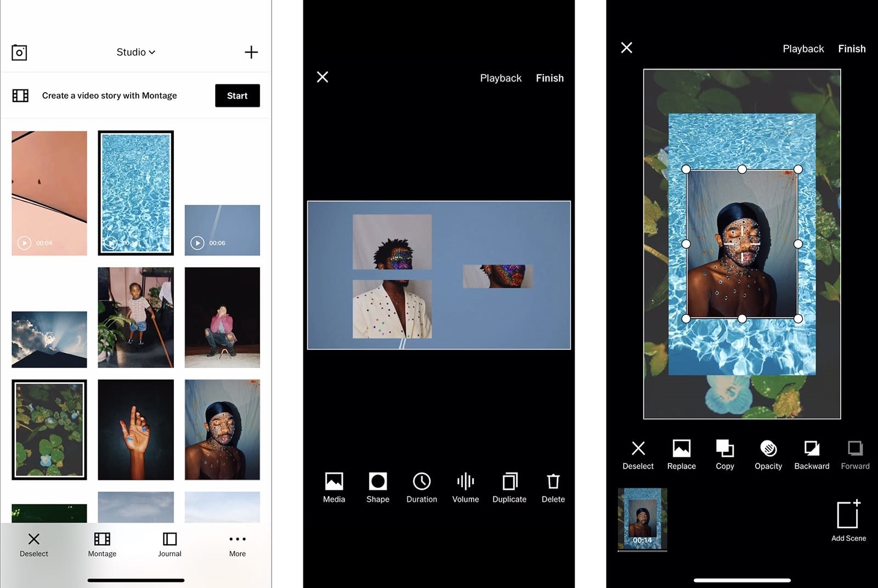
Task: Toggle selection of the lily pad photo
Action: click(49, 429)
